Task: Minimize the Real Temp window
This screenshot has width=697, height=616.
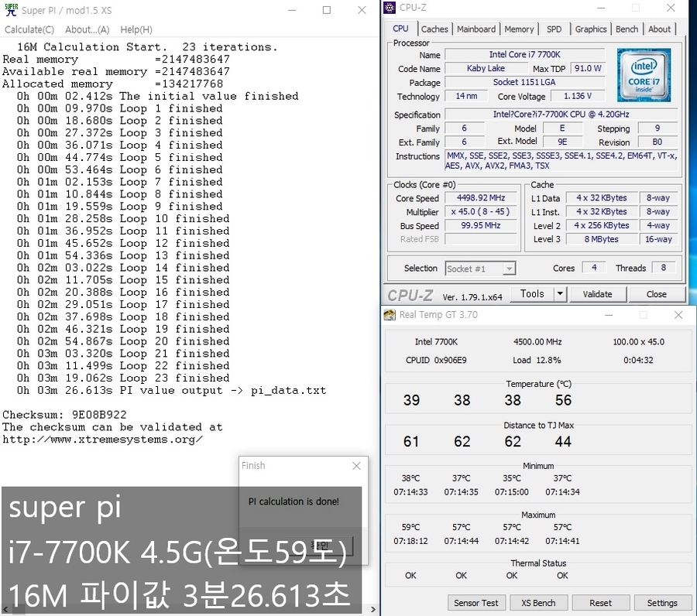Action: [x=609, y=315]
